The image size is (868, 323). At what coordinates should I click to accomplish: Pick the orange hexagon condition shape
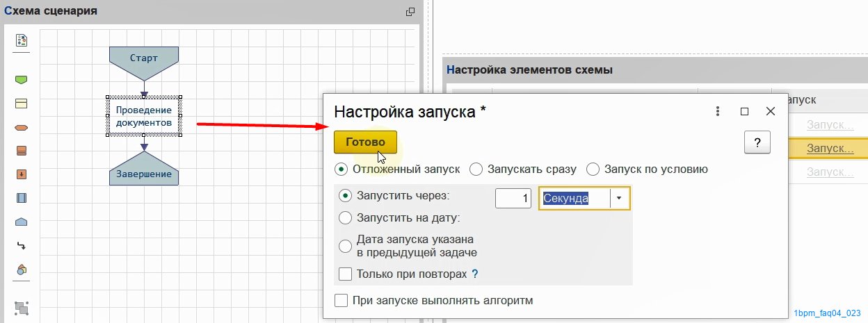coord(21,128)
